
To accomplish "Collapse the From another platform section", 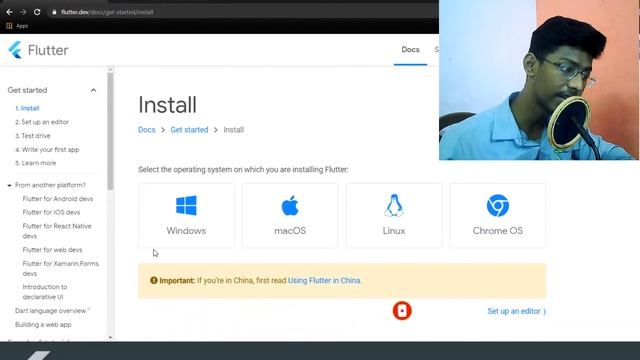I will click(x=9, y=185).
